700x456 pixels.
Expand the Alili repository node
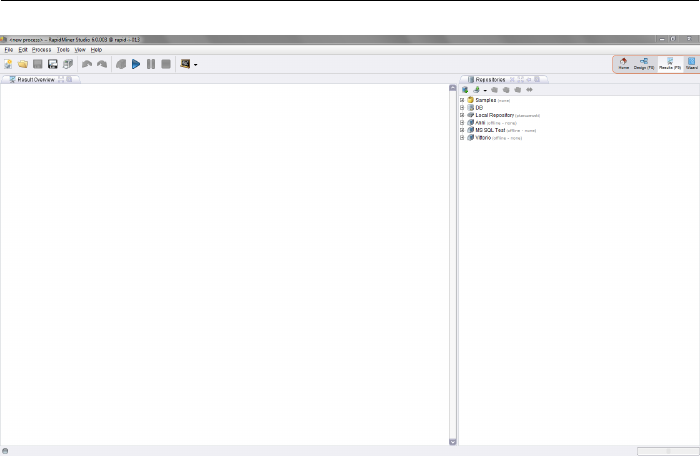tap(462, 123)
